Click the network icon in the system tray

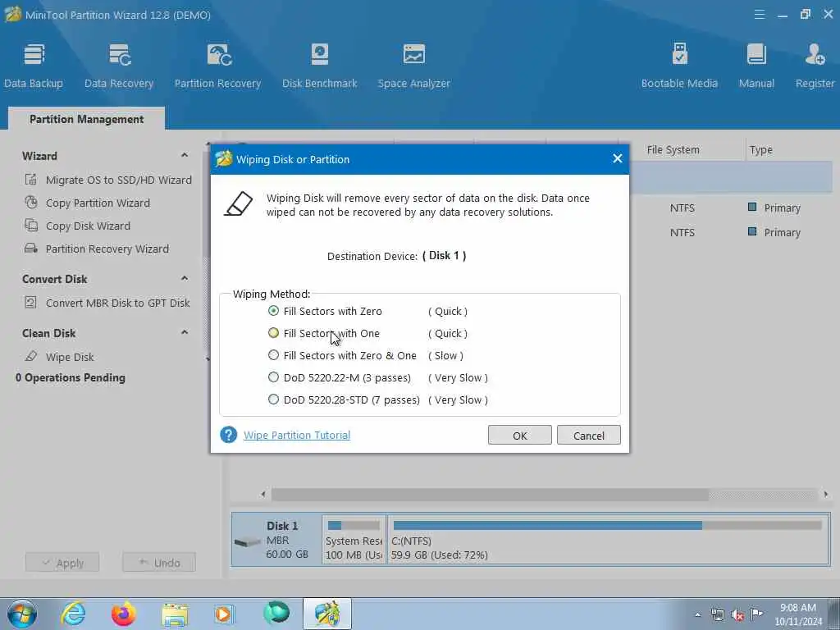[x=717, y=615]
